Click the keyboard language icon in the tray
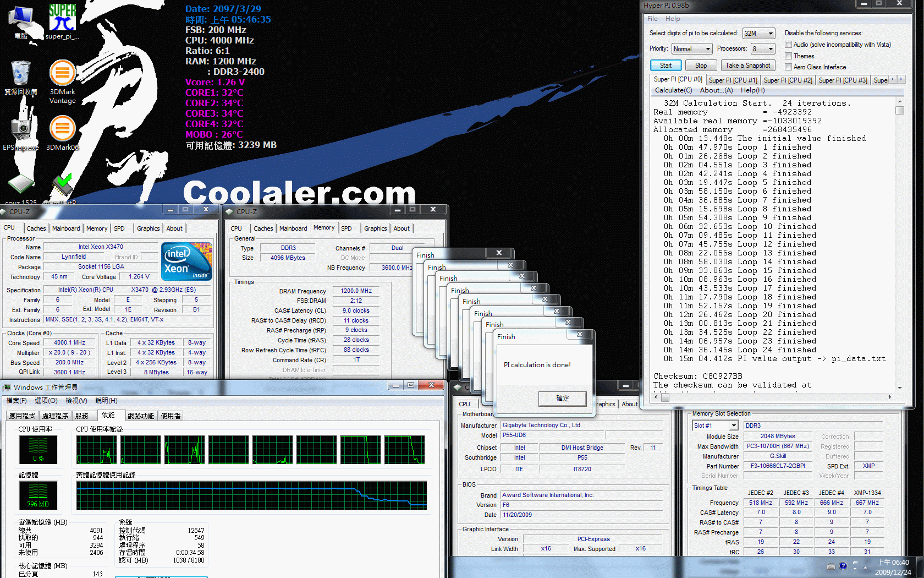924x578 pixels. (831, 566)
